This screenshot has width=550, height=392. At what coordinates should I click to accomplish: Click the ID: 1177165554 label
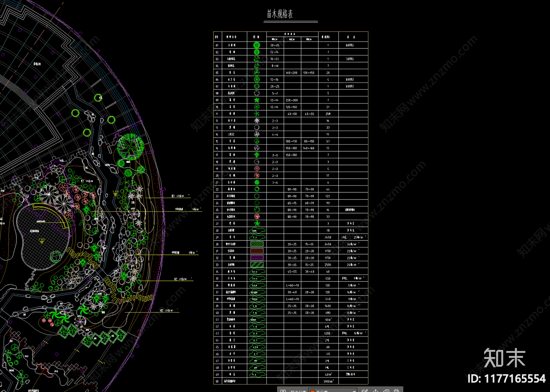click(x=506, y=379)
